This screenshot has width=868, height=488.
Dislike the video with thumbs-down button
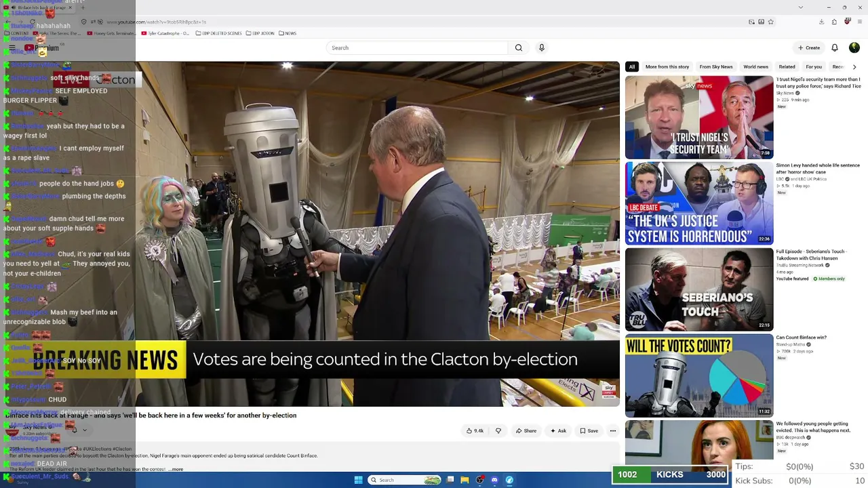pyautogui.click(x=498, y=430)
